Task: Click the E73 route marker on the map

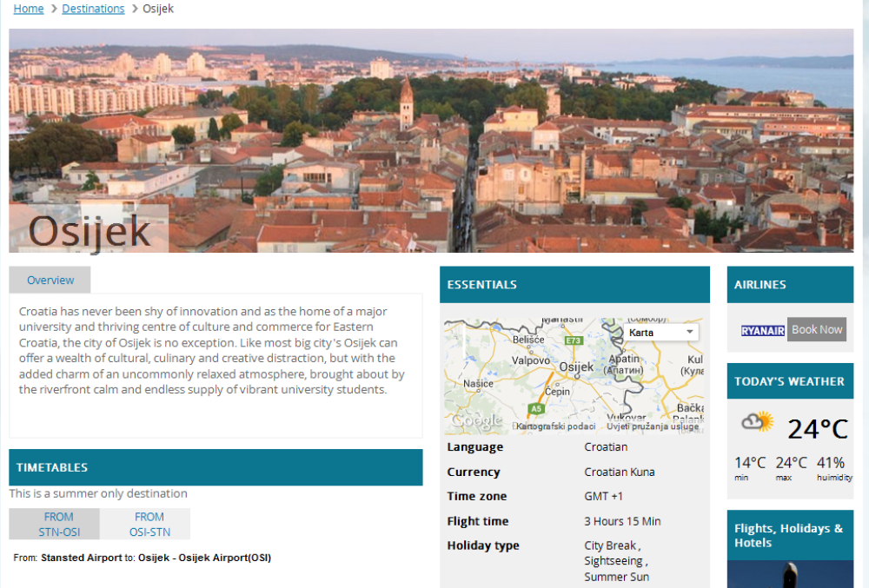Action: [x=573, y=340]
